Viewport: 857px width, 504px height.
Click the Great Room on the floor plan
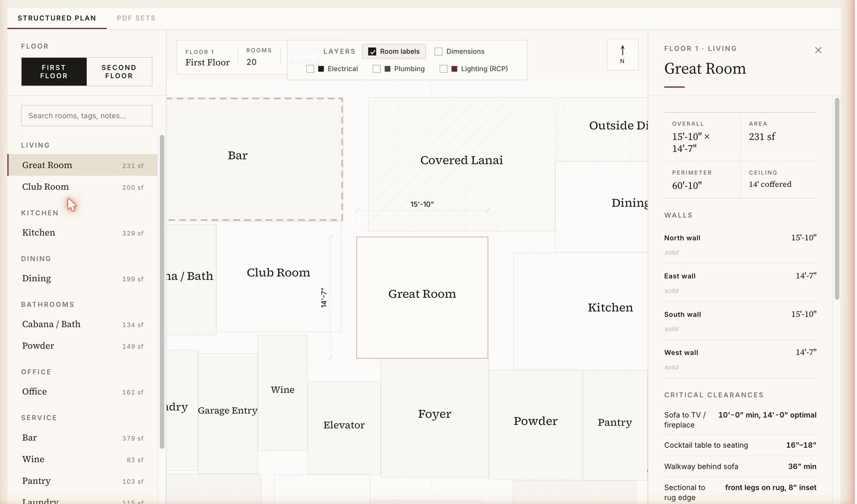point(422,297)
